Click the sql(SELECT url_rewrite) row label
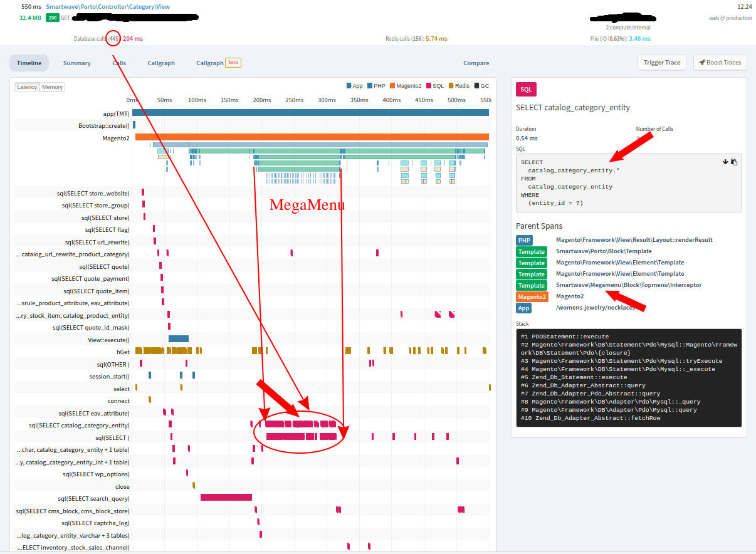The image size is (756, 554). click(97, 242)
